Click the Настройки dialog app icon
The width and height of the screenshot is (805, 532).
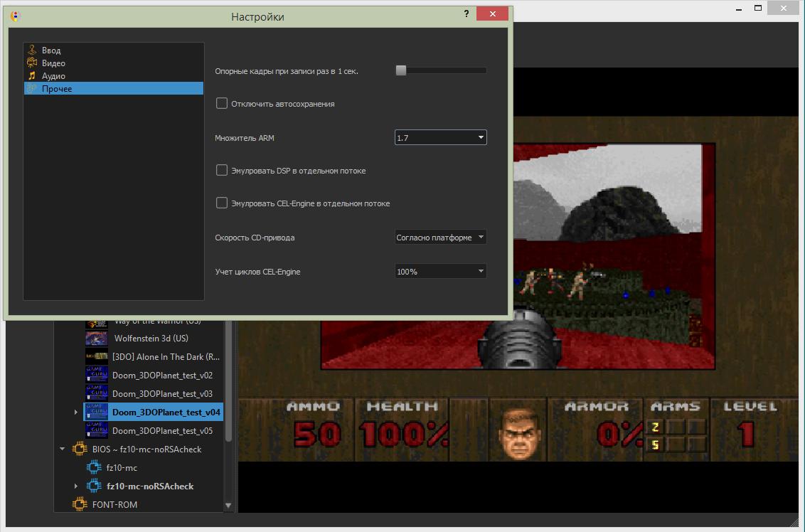pos(15,16)
